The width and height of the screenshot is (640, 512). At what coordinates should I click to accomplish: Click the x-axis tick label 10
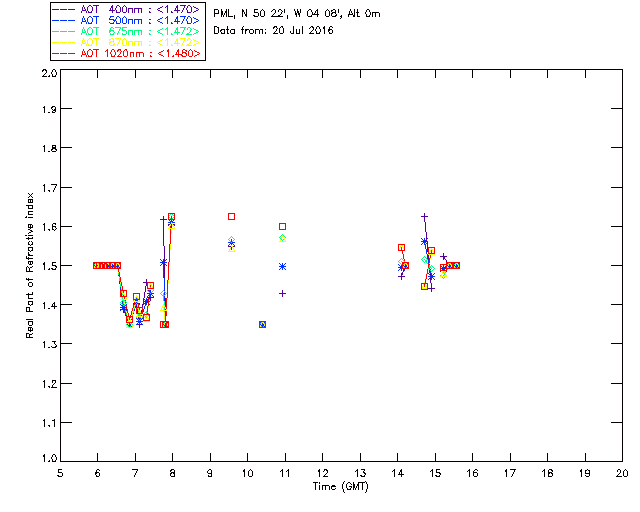point(247,473)
